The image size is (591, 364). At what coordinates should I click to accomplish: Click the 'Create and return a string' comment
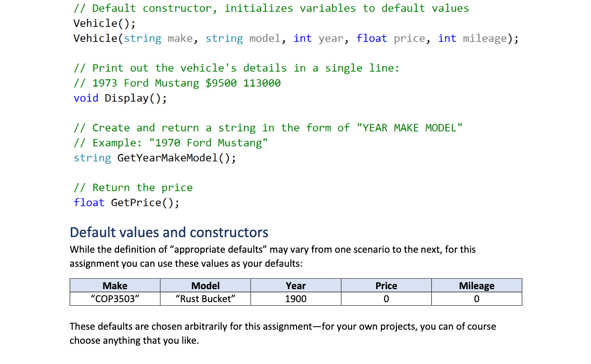tap(268, 128)
